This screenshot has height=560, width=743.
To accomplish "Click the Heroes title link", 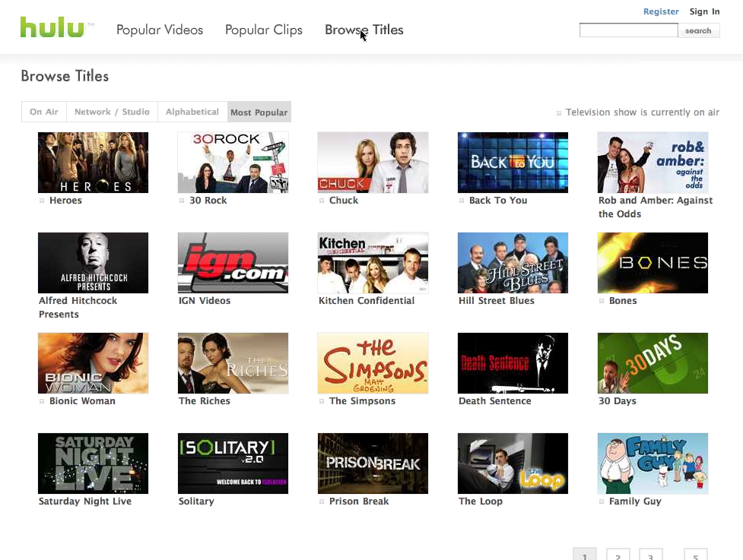I will [65, 201].
